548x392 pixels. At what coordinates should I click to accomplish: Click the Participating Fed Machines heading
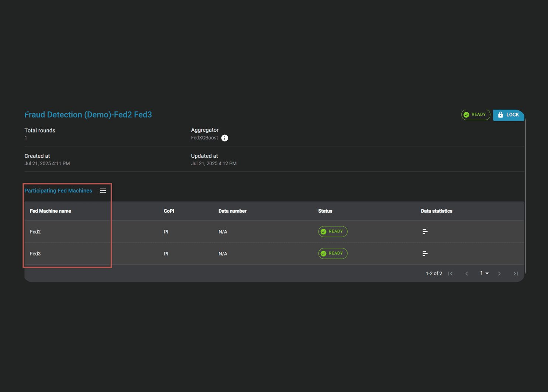point(58,191)
